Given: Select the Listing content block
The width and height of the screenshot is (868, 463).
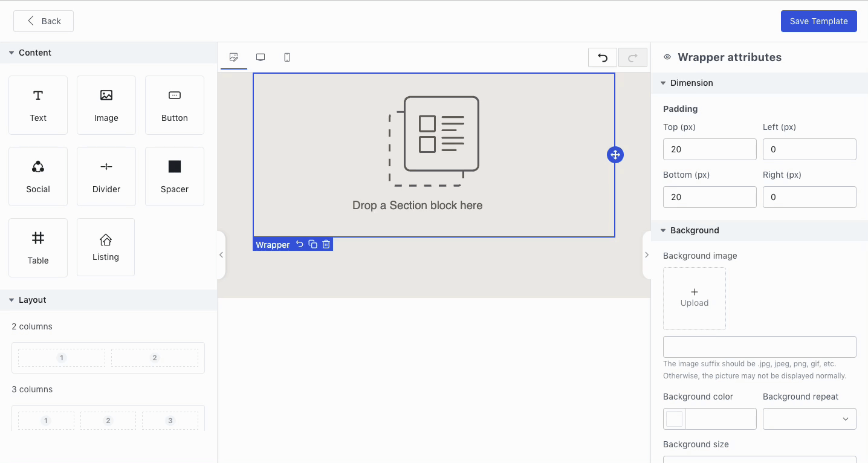Looking at the screenshot, I should tap(106, 247).
